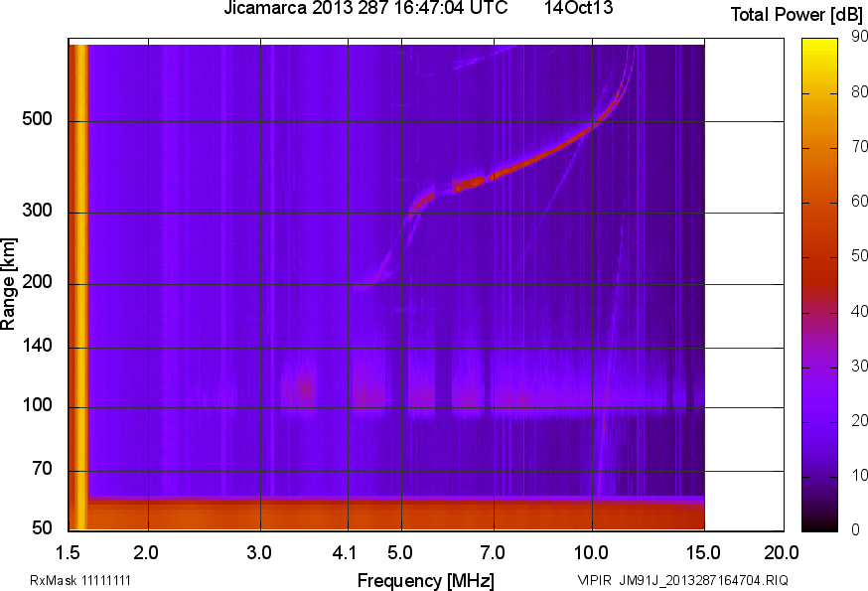Click the yellow top of the colorbar
868x591 pixels.
pos(819,46)
